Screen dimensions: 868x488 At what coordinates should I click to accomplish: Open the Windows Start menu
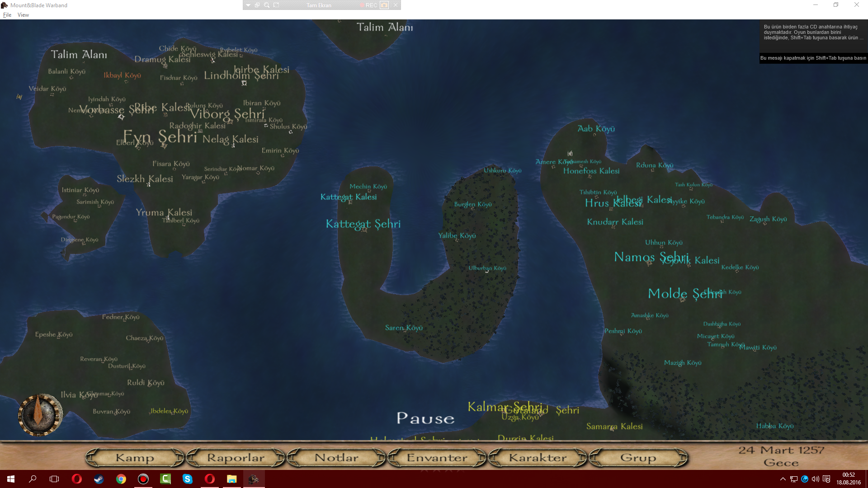point(11,479)
